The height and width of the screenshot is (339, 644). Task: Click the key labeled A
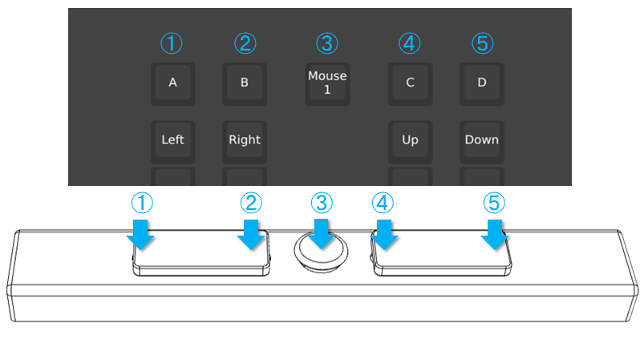(x=173, y=84)
